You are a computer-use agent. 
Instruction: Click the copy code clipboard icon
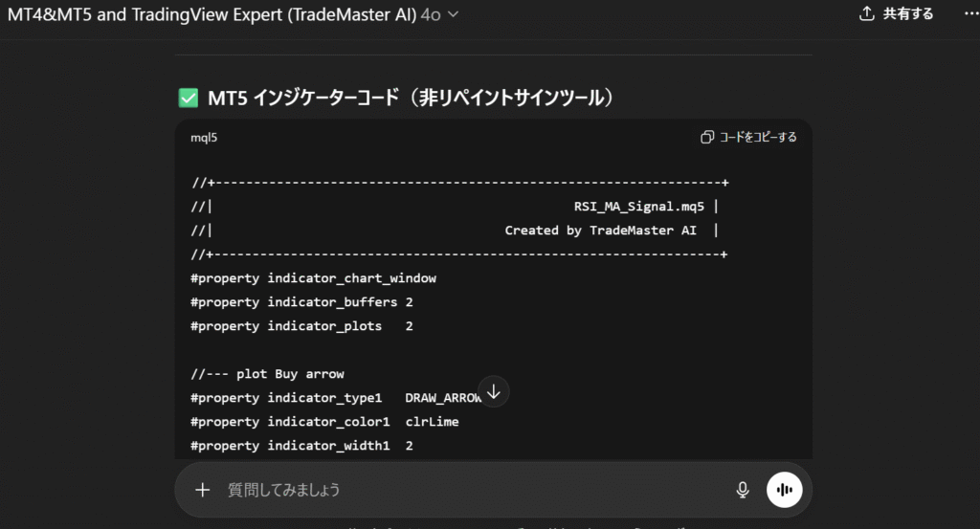click(707, 137)
